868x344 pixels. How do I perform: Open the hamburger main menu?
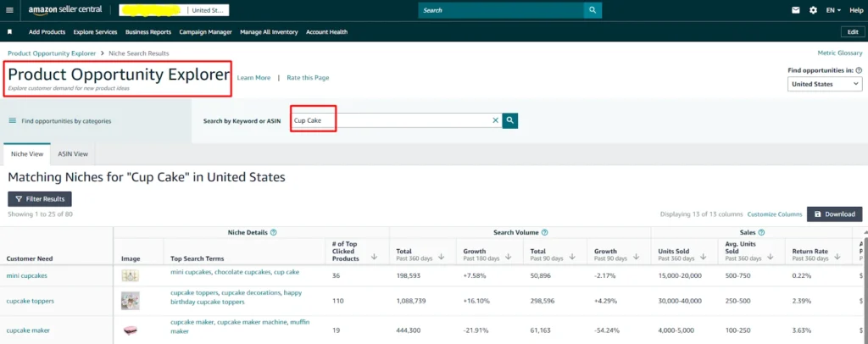(x=8, y=10)
